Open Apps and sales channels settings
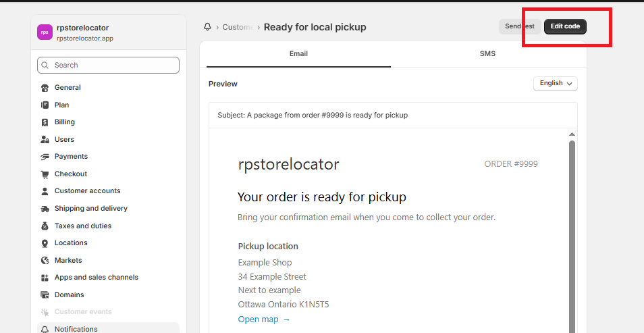The height and width of the screenshot is (333, 644). click(96, 278)
